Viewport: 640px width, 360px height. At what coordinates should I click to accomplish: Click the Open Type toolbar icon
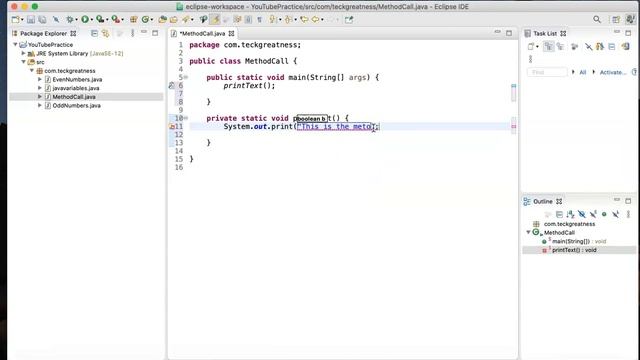click(x=162, y=20)
